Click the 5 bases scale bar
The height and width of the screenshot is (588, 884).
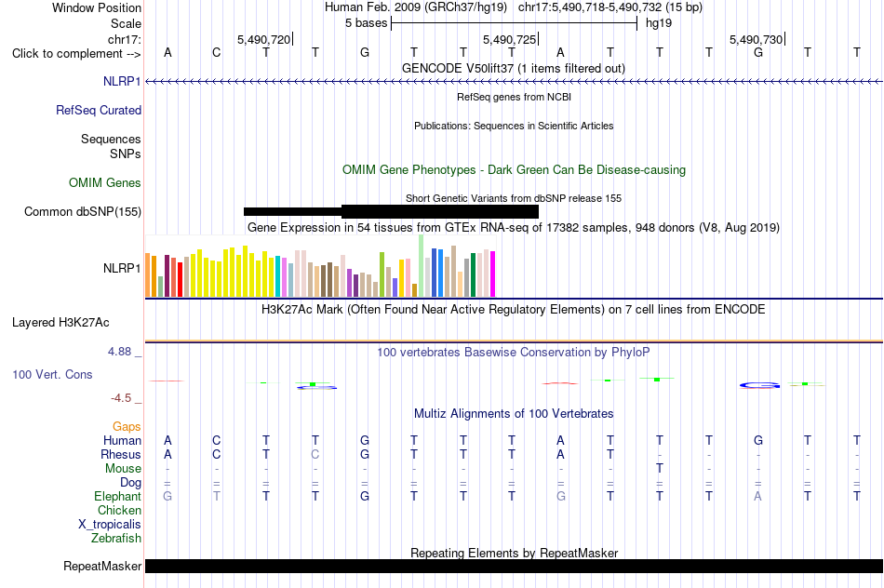click(514, 23)
